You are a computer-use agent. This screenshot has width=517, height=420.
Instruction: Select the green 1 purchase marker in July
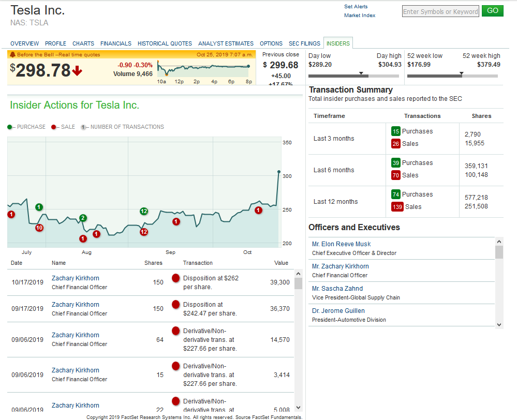pyautogui.click(x=39, y=207)
